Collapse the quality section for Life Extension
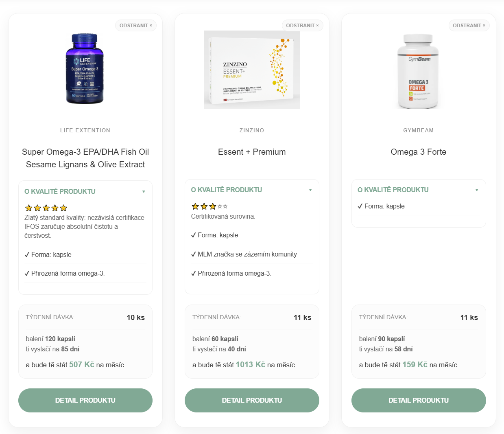504x434 pixels. click(144, 191)
